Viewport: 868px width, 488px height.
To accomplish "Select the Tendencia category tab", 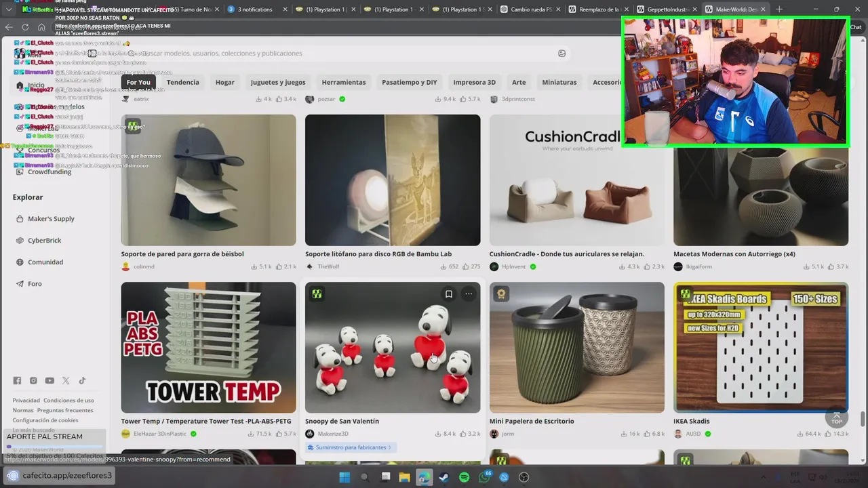I will click(183, 82).
